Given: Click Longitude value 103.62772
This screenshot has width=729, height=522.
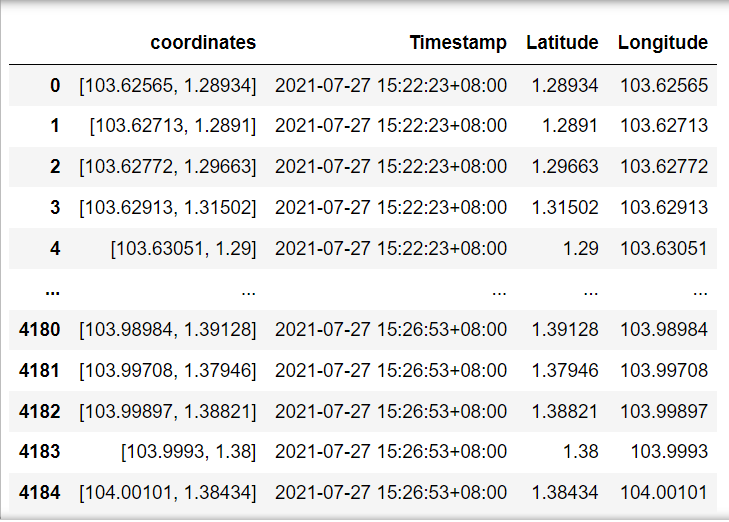Looking at the screenshot, I should click(x=664, y=167).
